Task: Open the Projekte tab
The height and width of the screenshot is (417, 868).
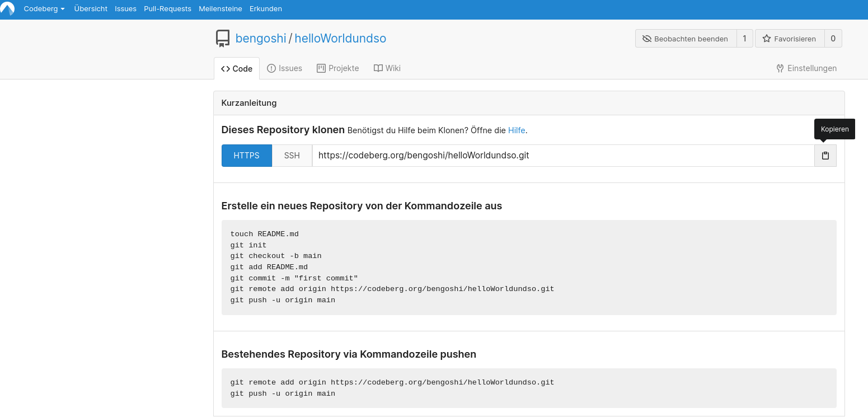Action: tap(337, 68)
